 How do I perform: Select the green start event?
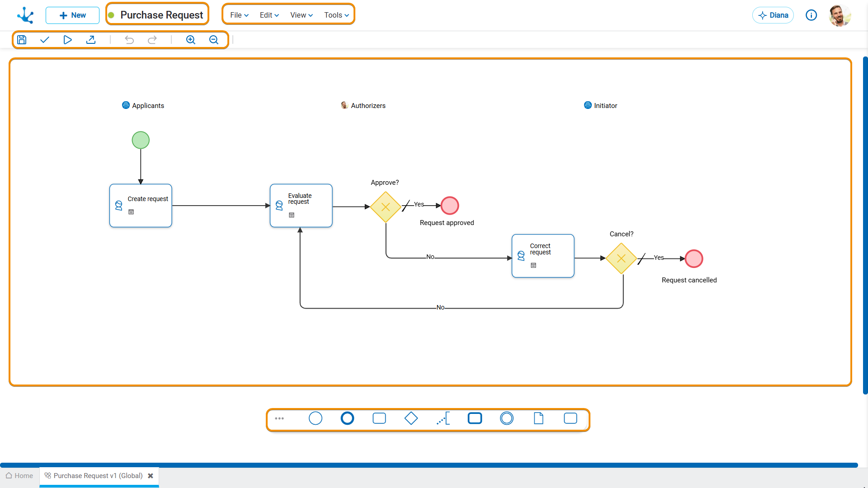141,140
